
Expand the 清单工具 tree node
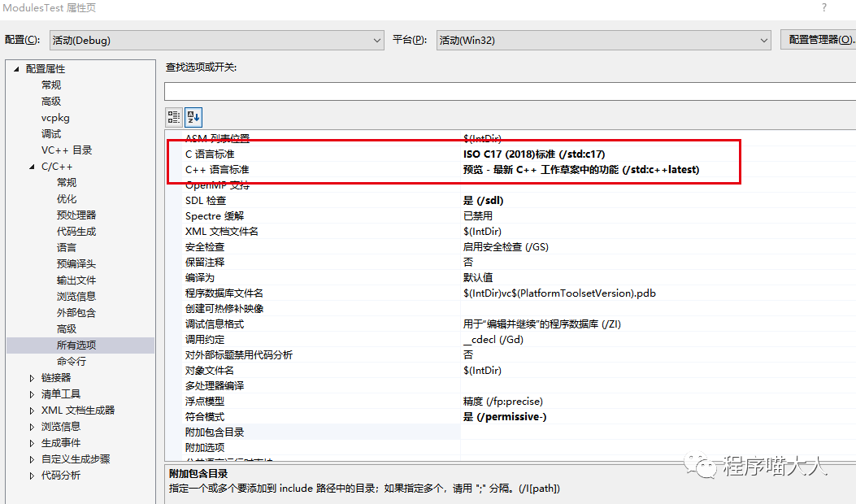[32, 393]
